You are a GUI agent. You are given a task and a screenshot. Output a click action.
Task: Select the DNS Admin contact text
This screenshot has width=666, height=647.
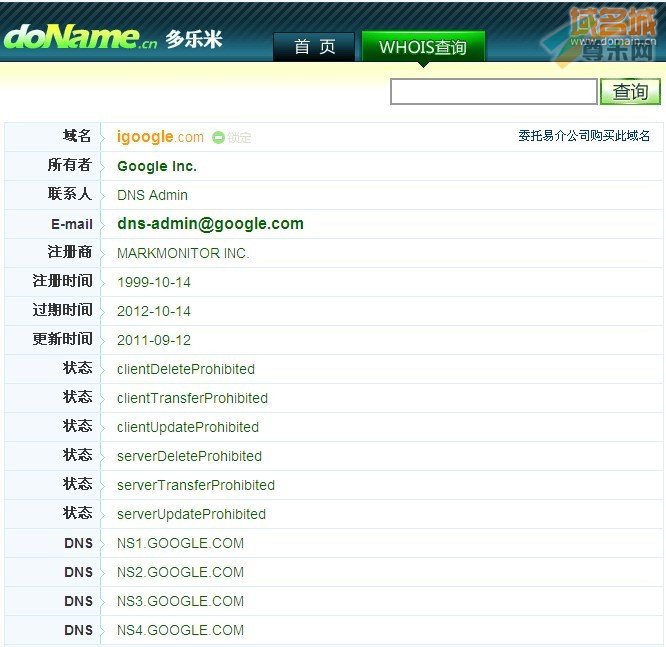pos(152,195)
